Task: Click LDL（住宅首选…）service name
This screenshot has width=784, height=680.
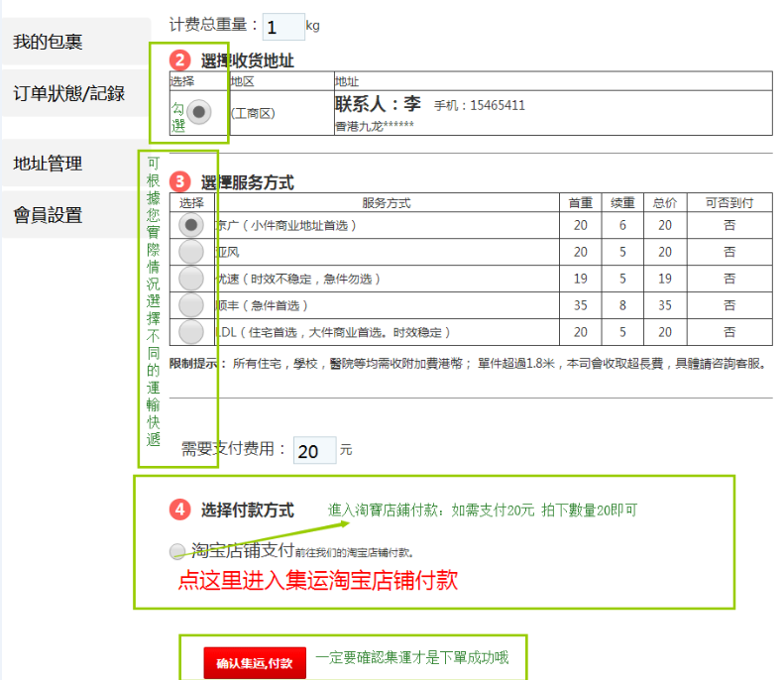Action: [333, 332]
